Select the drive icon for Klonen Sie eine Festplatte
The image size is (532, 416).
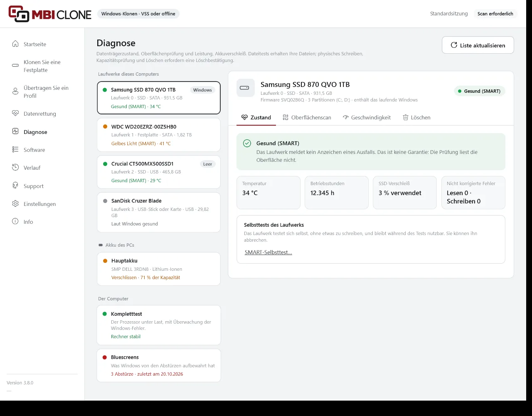click(x=15, y=66)
